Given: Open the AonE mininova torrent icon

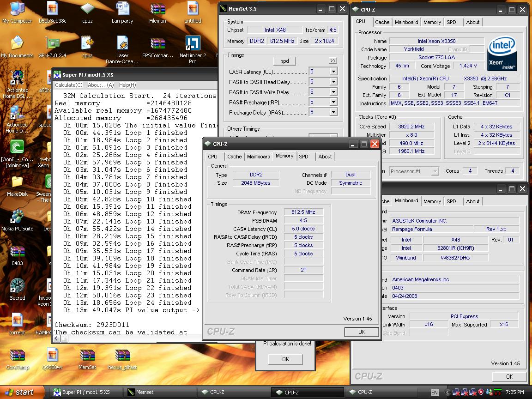Looking at the screenshot, I should coord(17,154).
